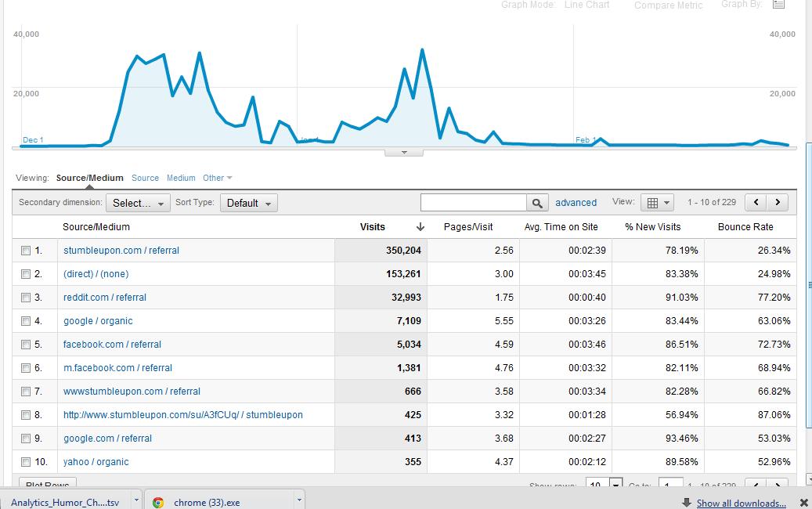Select the wwwstumbleupon.com / referral checkbox

[26, 392]
